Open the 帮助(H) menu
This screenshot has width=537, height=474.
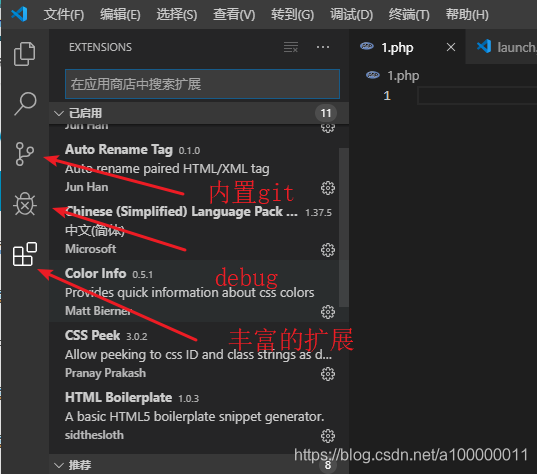click(467, 14)
